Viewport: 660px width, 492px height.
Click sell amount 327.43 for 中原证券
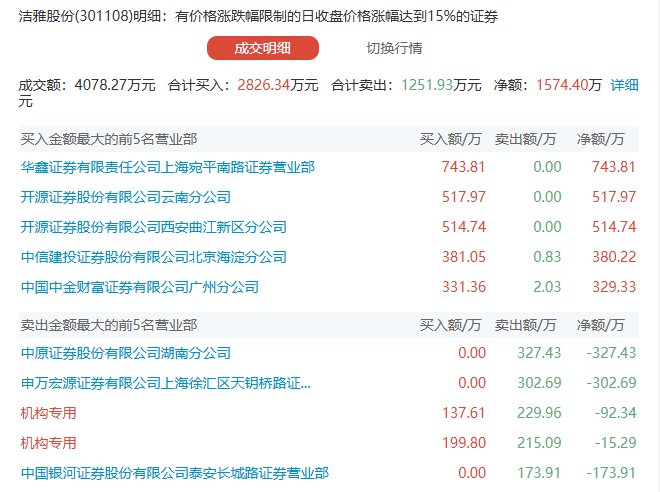539,353
